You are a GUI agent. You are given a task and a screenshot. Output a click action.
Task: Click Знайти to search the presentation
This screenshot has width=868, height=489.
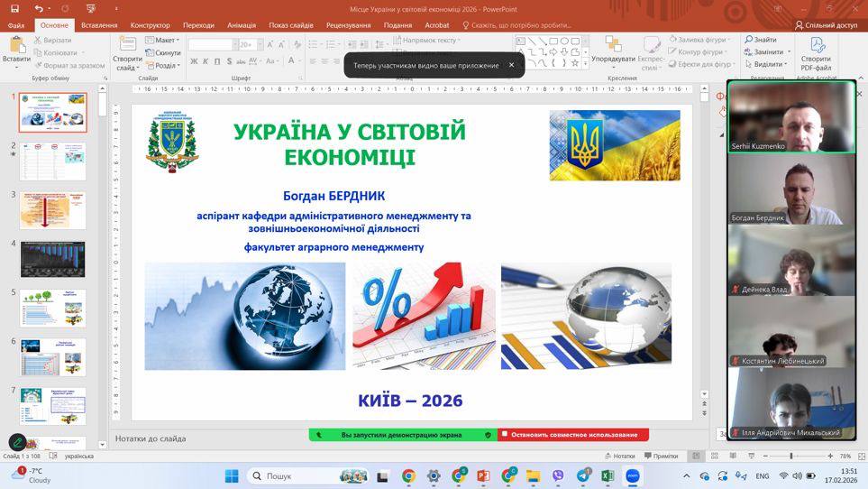point(761,40)
